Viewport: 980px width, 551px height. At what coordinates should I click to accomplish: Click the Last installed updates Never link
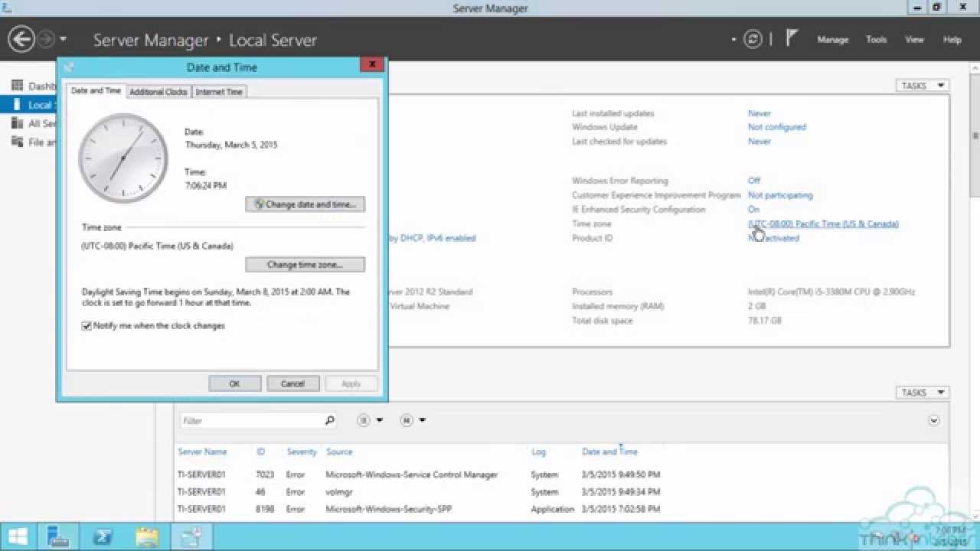(759, 113)
